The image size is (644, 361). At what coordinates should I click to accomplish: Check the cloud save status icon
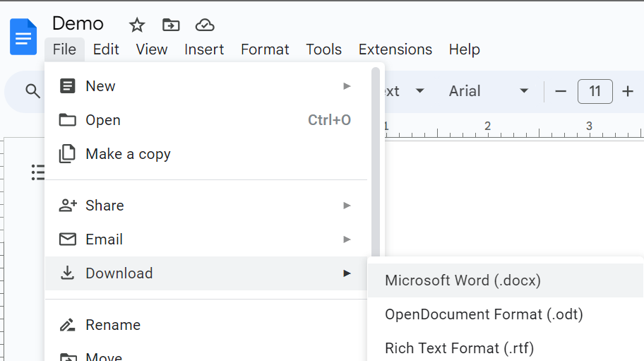[205, 25]
